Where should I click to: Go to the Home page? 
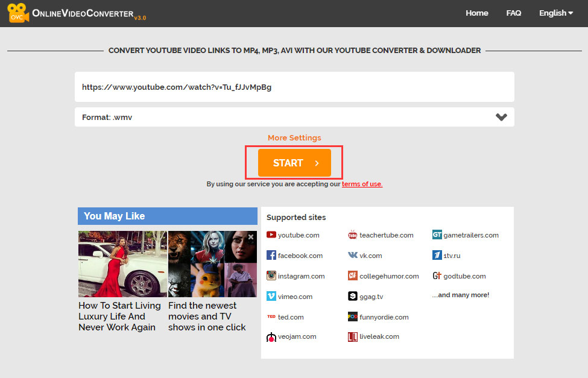[x=476, y=13]
